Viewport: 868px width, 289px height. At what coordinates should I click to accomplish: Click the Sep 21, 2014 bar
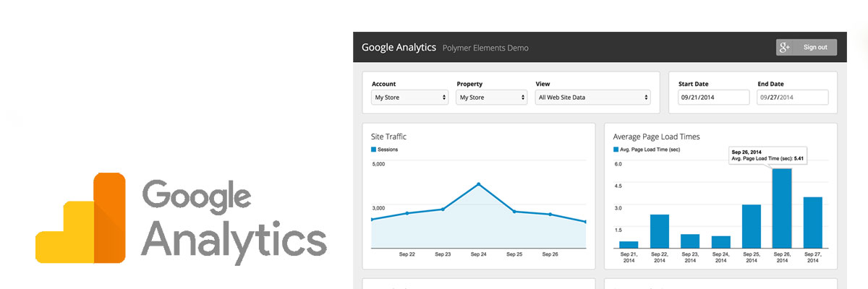coord(629,245)
